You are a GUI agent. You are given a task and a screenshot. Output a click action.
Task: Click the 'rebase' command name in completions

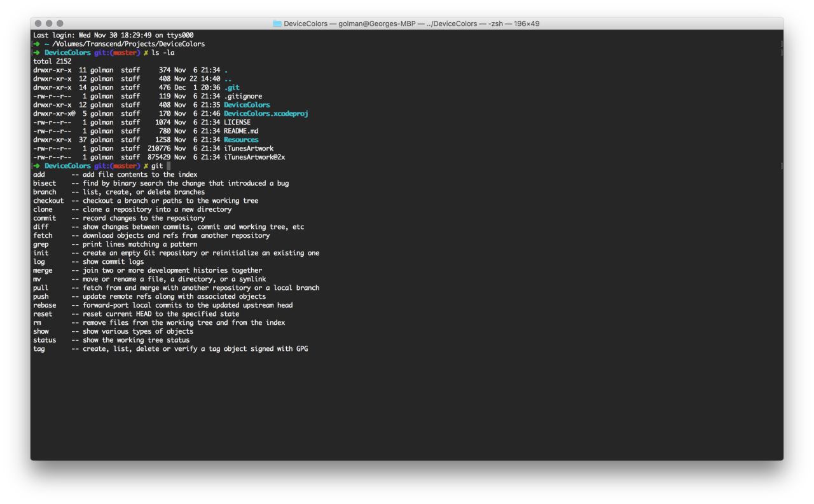click(45, 305)
